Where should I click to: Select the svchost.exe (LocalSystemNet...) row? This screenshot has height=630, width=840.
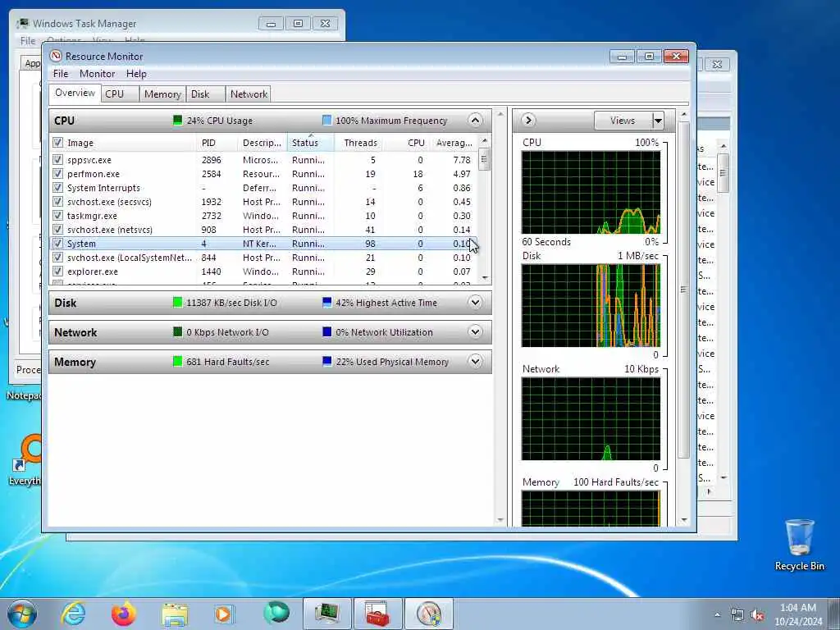(x=262, y=257)
